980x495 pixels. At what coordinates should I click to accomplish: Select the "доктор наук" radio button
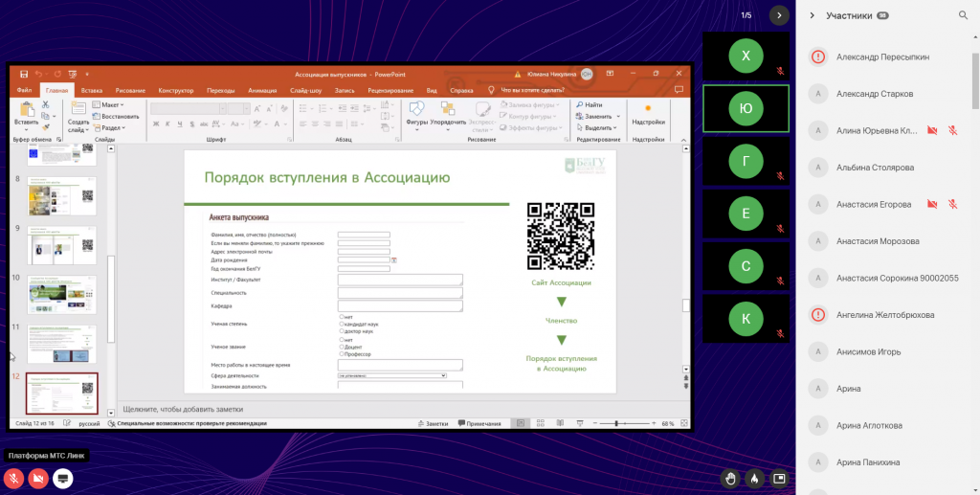coord(342,331)
